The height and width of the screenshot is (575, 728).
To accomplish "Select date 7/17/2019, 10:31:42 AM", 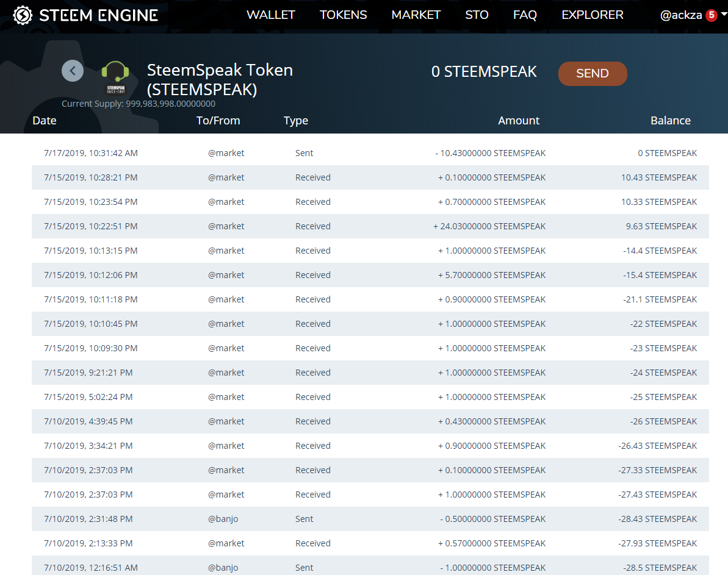I will click(x=91, y=153).
